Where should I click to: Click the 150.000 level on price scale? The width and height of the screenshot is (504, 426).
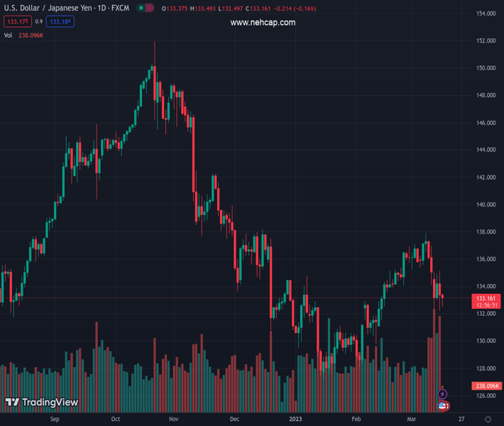[486, 68]
